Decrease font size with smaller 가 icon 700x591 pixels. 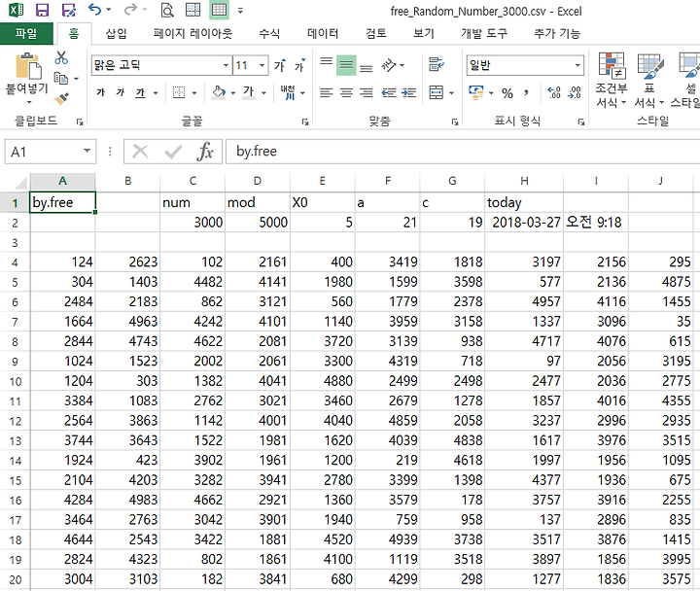(x=300, y=66)
